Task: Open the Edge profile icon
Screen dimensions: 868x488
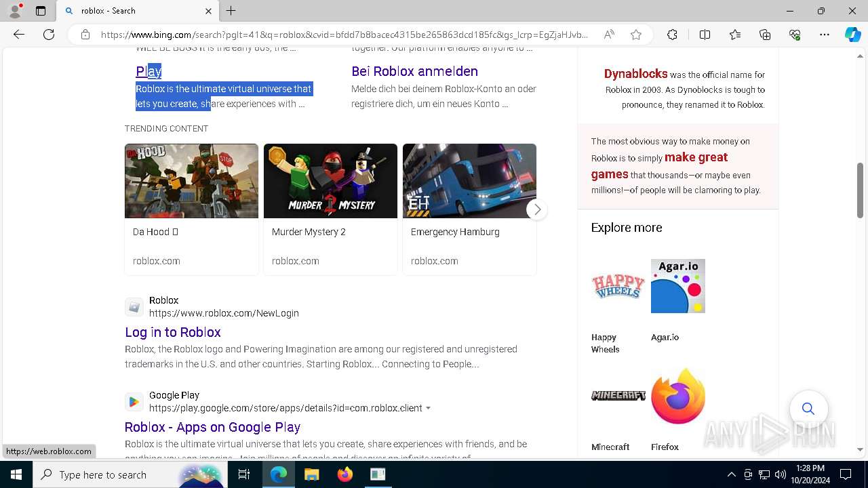Action: [x=14, y=11]
